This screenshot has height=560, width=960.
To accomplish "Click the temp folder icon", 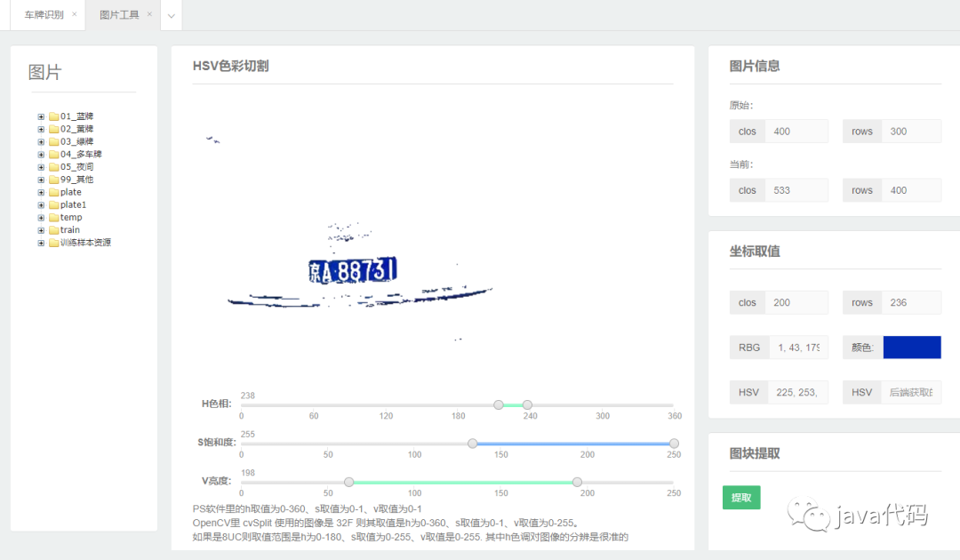I will point(54,217).
